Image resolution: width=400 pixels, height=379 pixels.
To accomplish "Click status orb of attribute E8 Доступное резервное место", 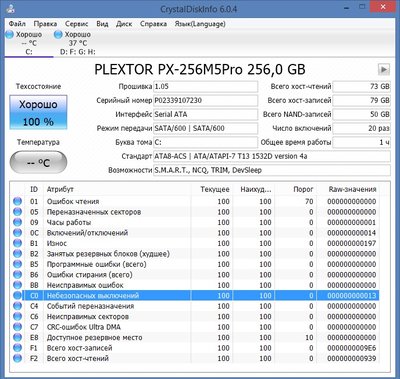I will pyautogui.click(x=17, y=337).
